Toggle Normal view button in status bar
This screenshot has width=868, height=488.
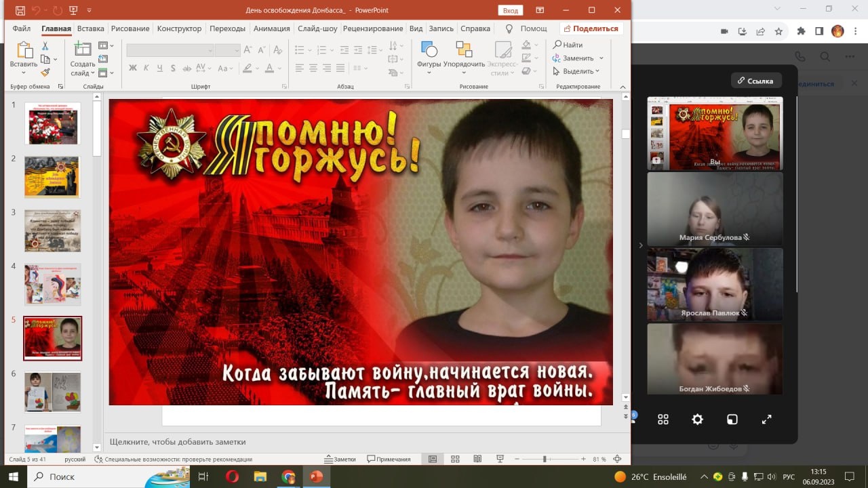point(433,459)
